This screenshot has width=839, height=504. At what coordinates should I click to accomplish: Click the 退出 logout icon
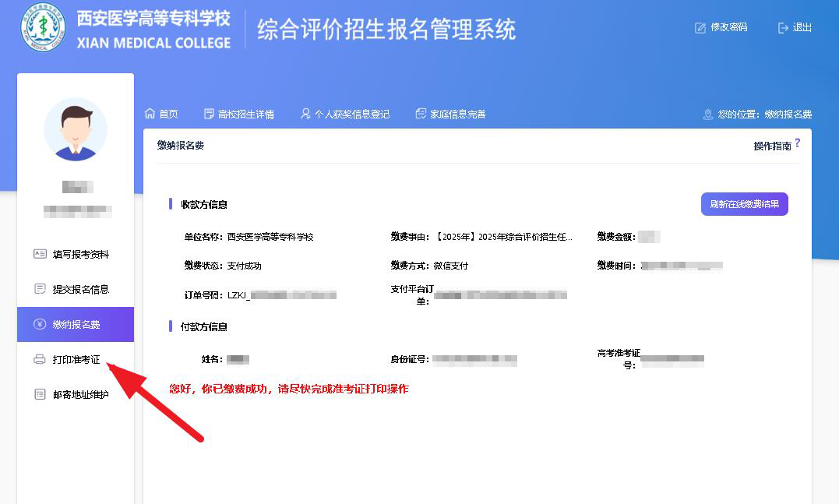click(x=783, y=28)
